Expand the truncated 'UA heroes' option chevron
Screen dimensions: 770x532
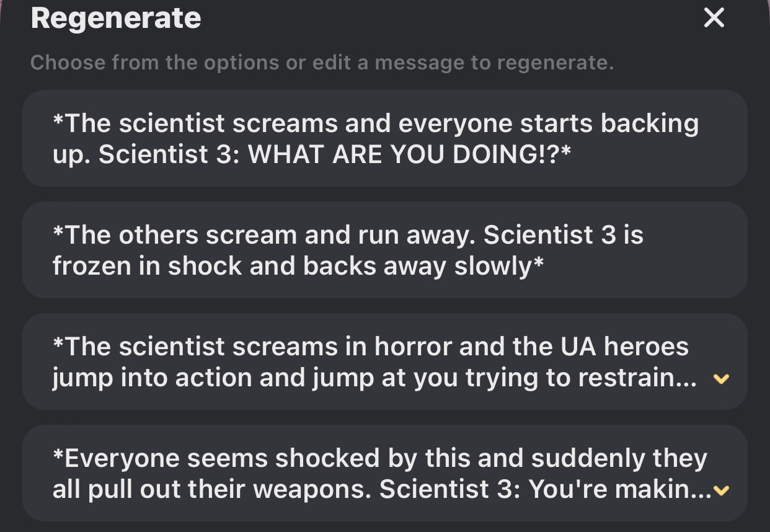[x=720, y=378]
